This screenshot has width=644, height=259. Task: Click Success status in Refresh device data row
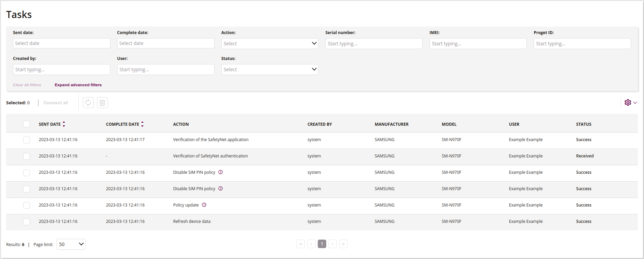pos(584,222)
